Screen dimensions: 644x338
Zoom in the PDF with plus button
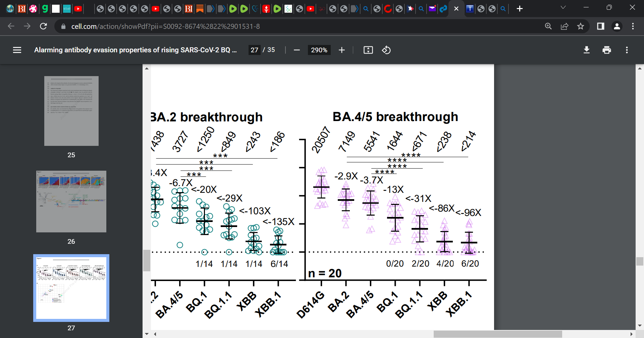[x=341, y=50]
